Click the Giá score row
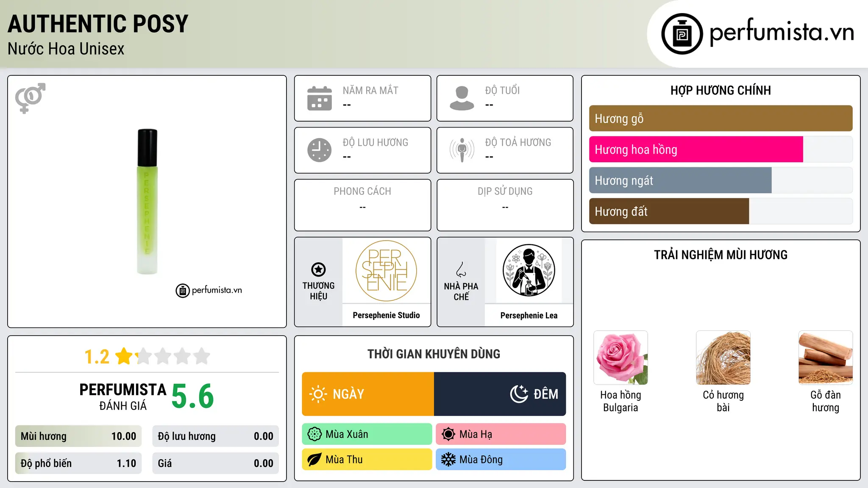Viewport: 868px width, 488px height. coord(216,463)
